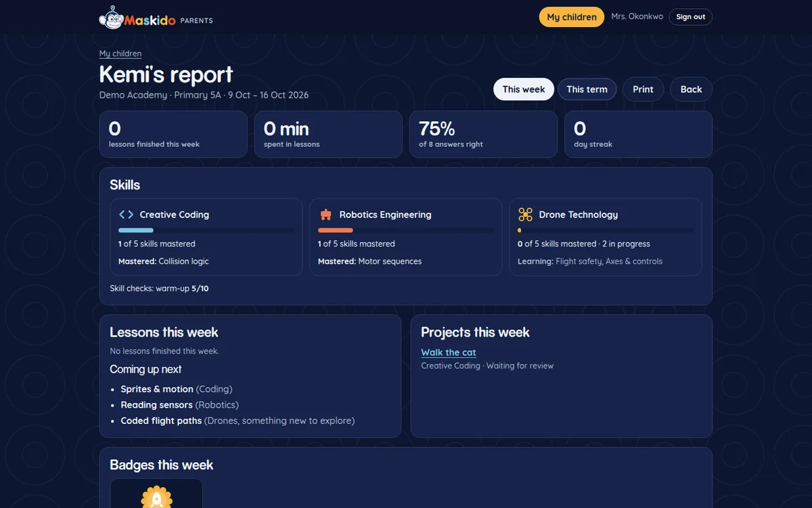Click Learning: Flight safety, Axes & controls
Image resolution: width=812 pixels, height=508 pixels.
click(590, 261)
